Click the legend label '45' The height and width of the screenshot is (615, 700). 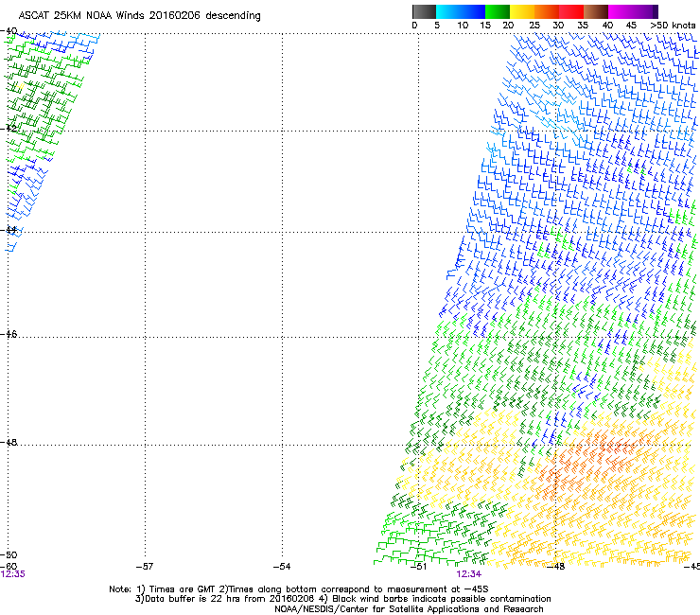[x=631, y=26]
